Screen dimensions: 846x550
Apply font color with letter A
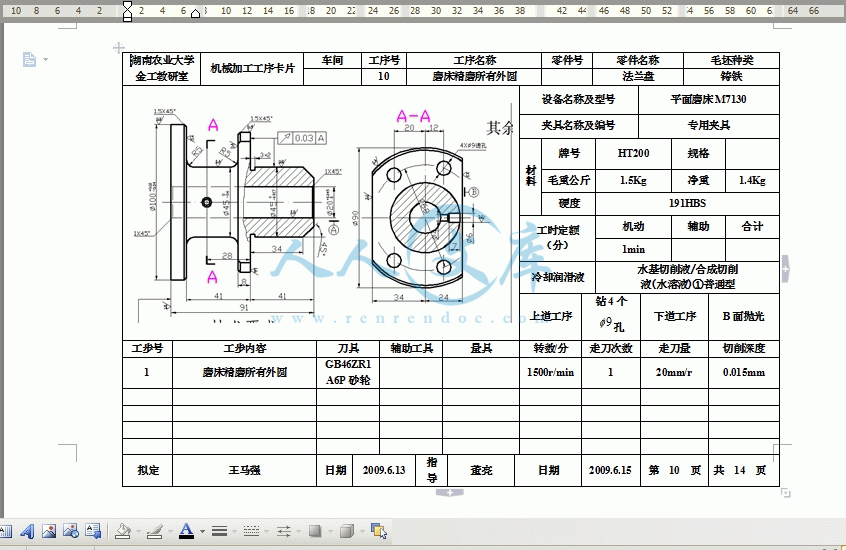tap(186, 532)
